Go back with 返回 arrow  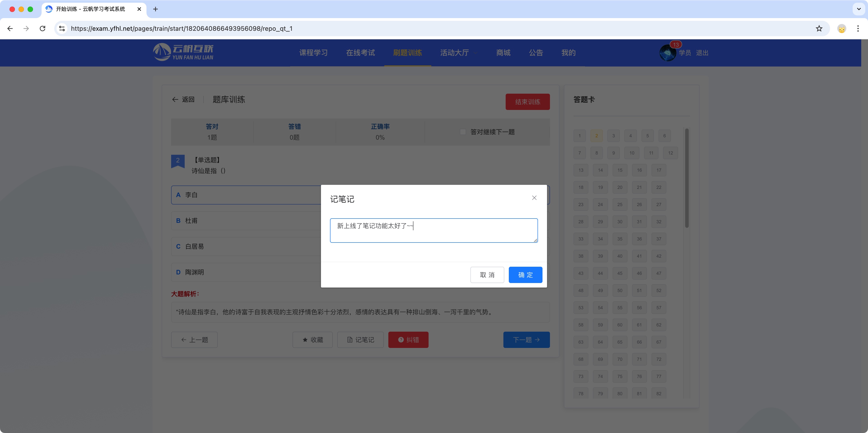click(183, 100)
